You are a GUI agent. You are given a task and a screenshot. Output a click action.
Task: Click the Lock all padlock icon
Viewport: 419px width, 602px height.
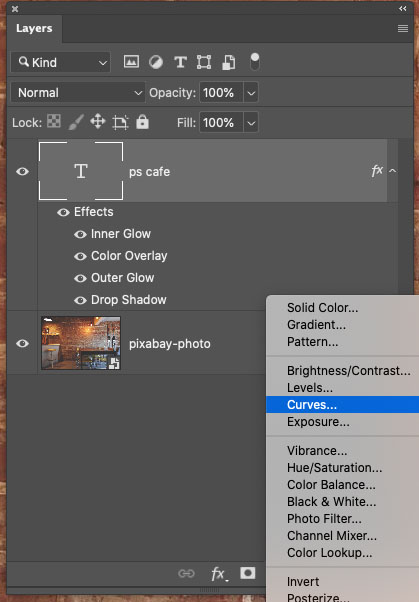pos(142,122)
